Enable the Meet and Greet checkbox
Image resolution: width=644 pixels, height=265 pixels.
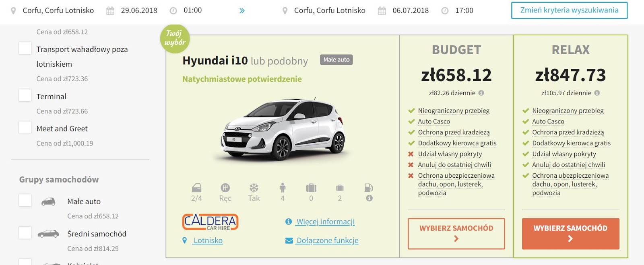[25, 127]
